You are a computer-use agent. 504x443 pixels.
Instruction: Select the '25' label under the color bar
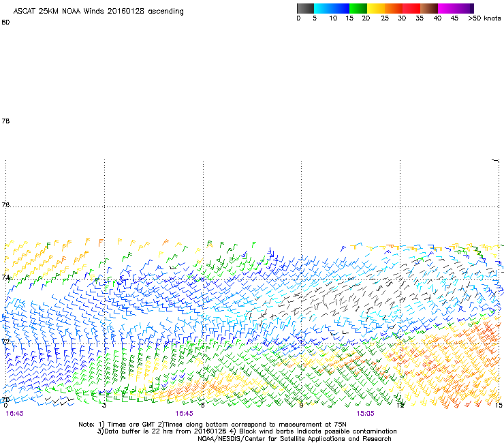385,18
